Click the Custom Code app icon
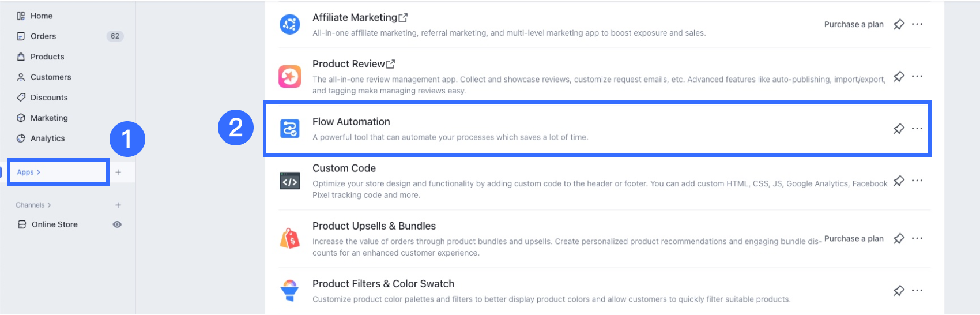 pos(289,181)
